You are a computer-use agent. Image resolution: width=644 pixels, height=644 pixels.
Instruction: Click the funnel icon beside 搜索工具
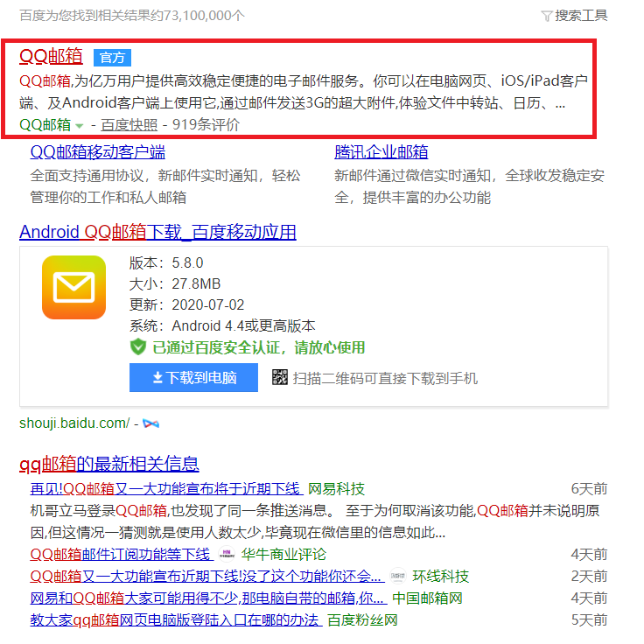[547, 17]
